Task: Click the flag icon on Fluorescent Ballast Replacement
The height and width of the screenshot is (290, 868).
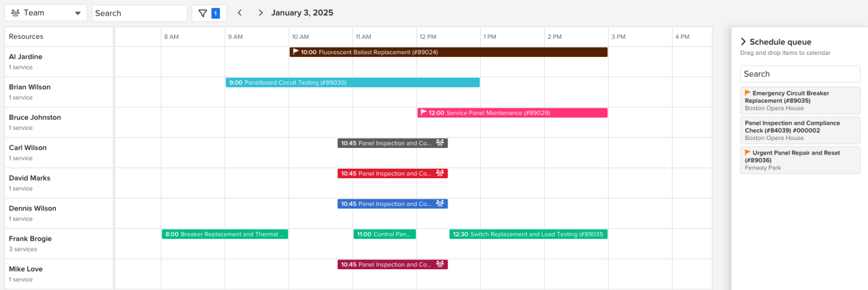Action: click(x=295, y=52)
